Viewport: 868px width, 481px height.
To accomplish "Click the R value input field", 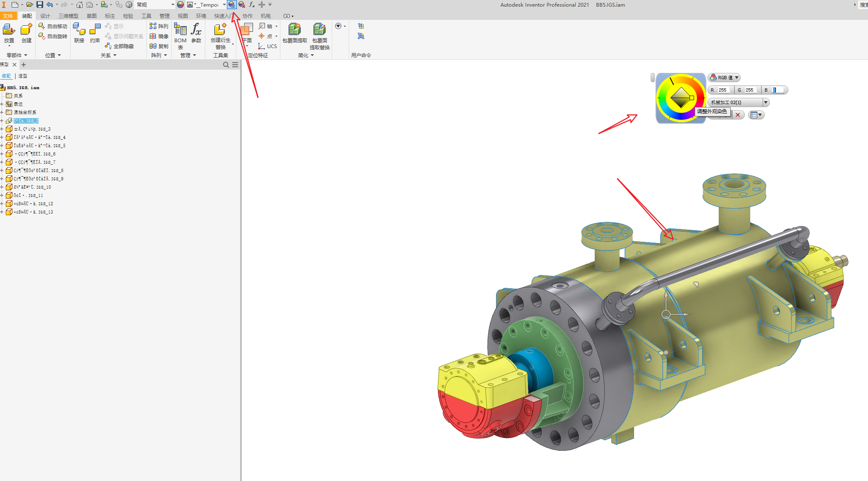I will (x=723, y=90).
